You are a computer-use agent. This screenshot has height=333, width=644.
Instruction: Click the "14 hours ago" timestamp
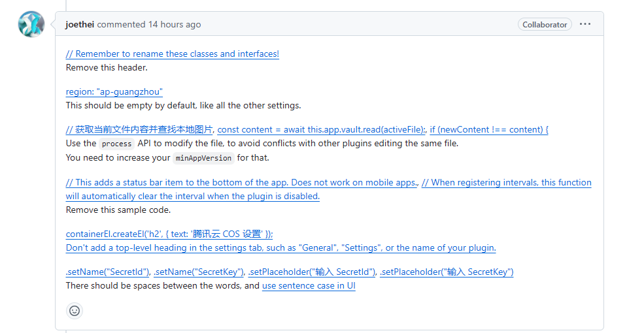[175, 24]
